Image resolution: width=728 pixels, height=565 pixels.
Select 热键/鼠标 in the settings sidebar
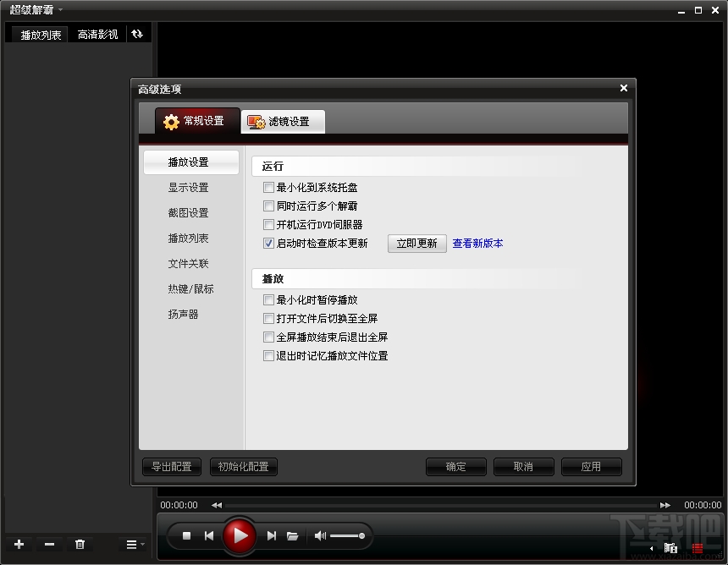tap(190, 288)
